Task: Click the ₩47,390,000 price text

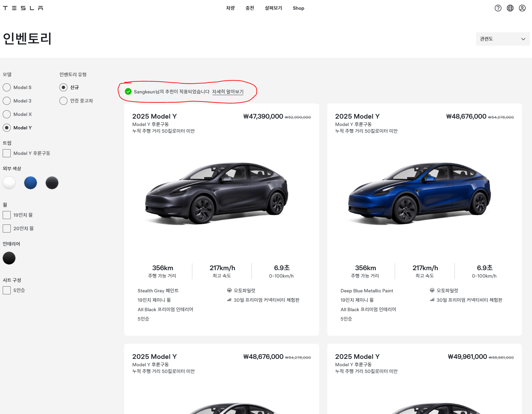Action: [x=263, y=116]
